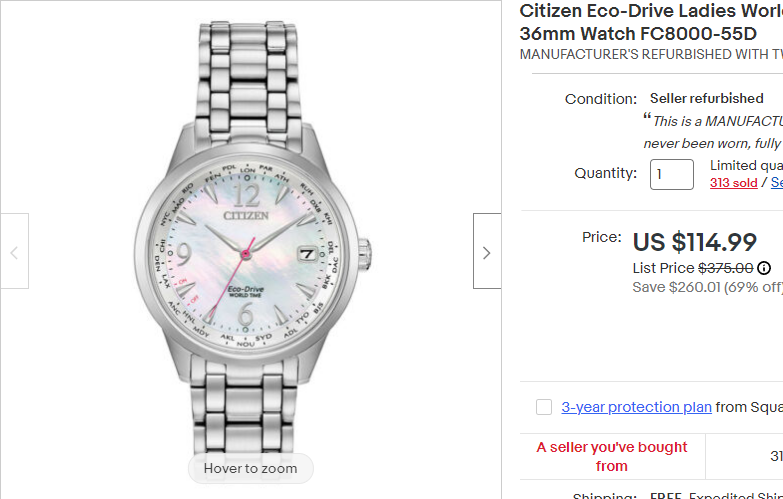Click the Manufacturer's Refurbished subtitle text
The image size is (783, 499).
coord(650,54)
